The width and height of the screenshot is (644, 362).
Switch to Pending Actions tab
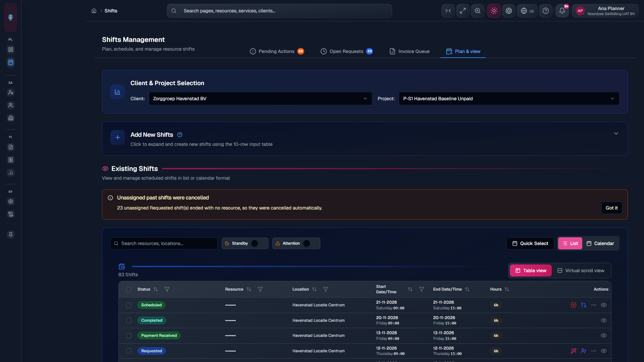click(277, 51)
